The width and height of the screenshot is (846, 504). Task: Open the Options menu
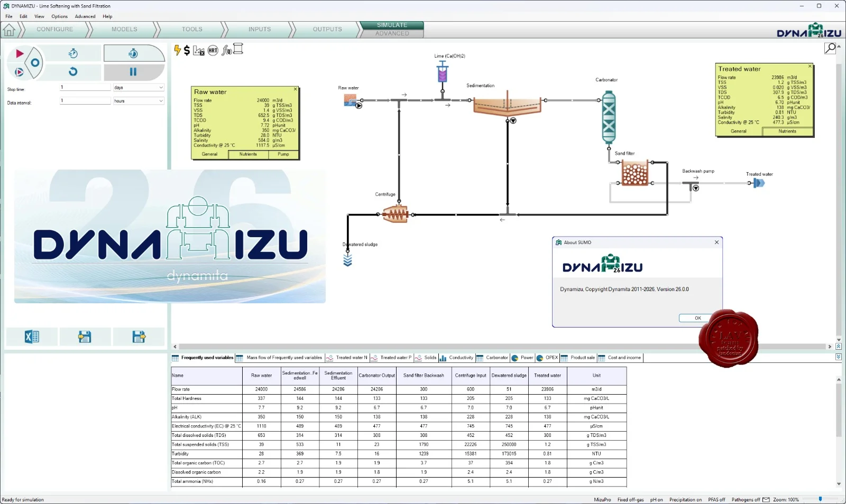click(59, 16)
